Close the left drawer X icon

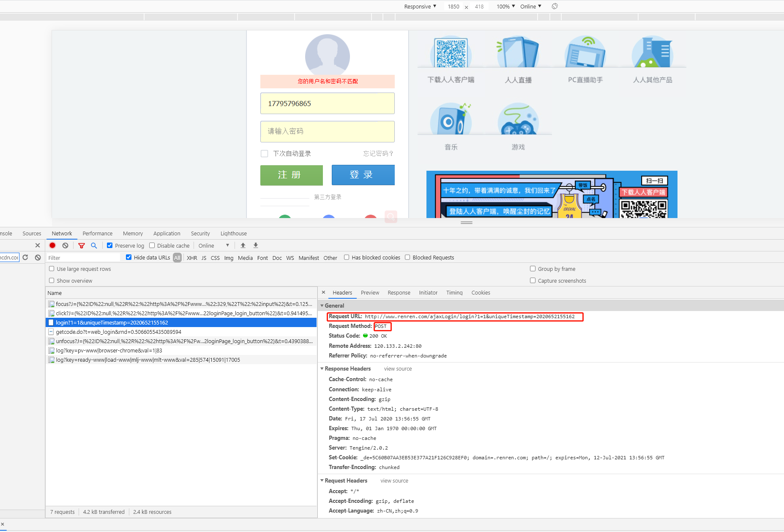[x=38, y=246]
